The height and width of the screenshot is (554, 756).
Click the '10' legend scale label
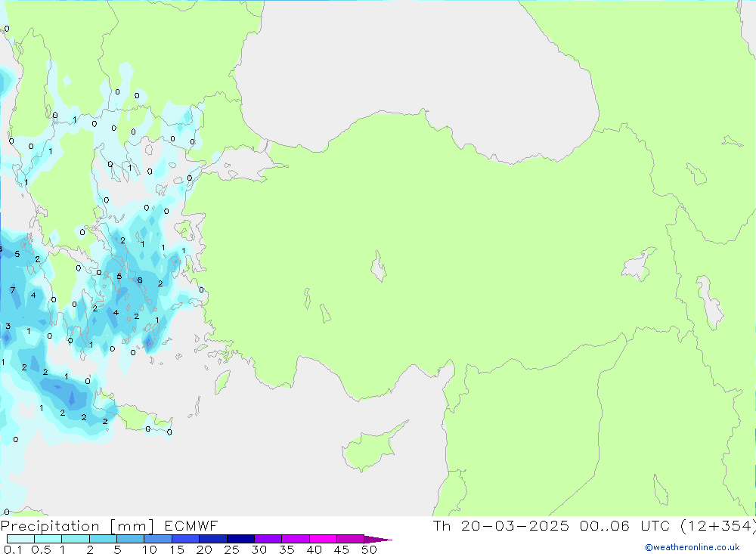point(149,549)
